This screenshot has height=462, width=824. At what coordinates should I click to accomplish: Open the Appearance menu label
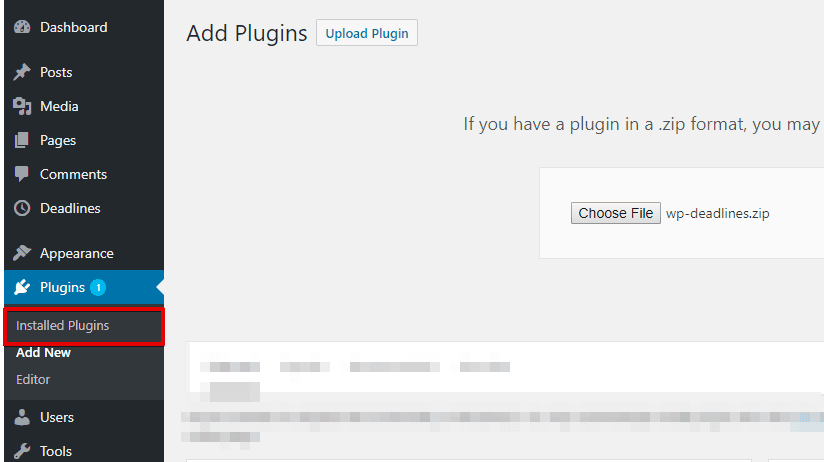pos(77,254)
